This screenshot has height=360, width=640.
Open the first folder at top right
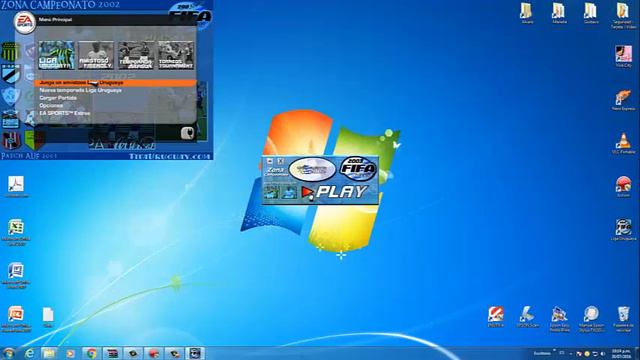click(x=527, y=13)
